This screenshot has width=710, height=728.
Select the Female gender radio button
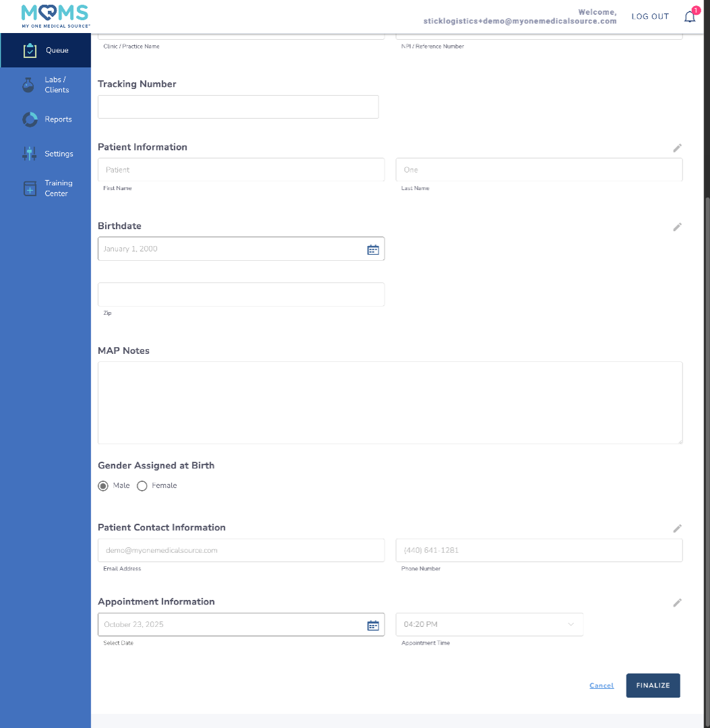point(142,485)
